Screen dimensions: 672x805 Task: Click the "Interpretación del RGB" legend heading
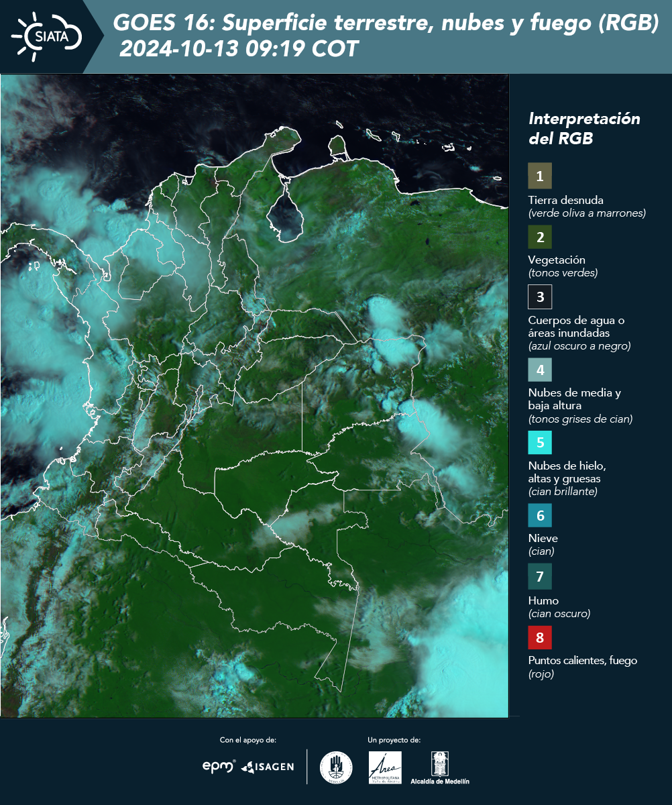click(584, 129)
